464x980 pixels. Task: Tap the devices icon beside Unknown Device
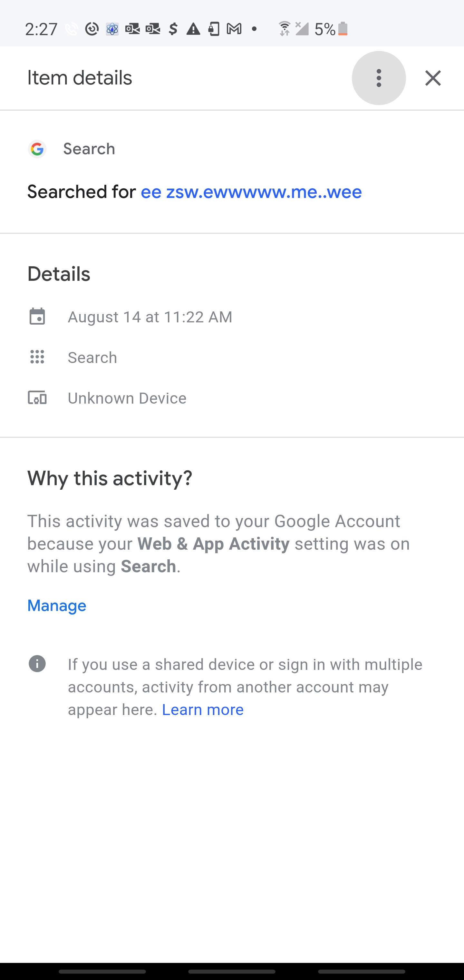37,397
